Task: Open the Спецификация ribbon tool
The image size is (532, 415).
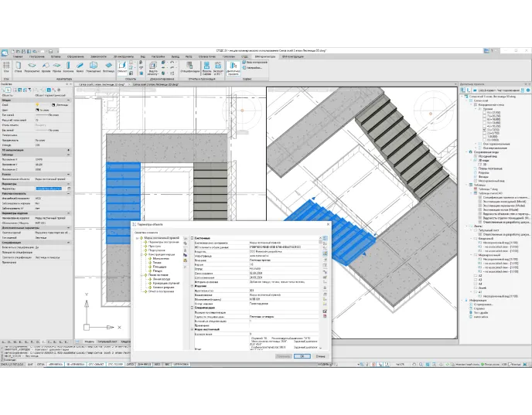Action: coord(190,68)
